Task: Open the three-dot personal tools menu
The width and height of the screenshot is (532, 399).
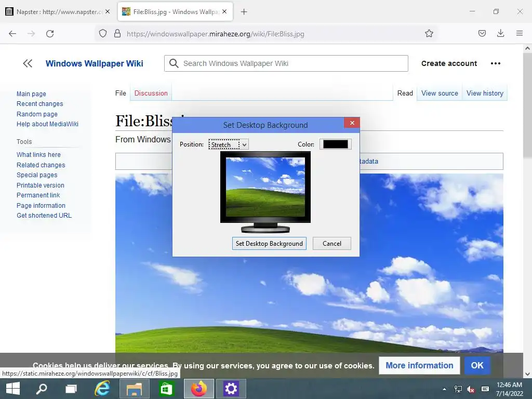Action: (495, 63)
